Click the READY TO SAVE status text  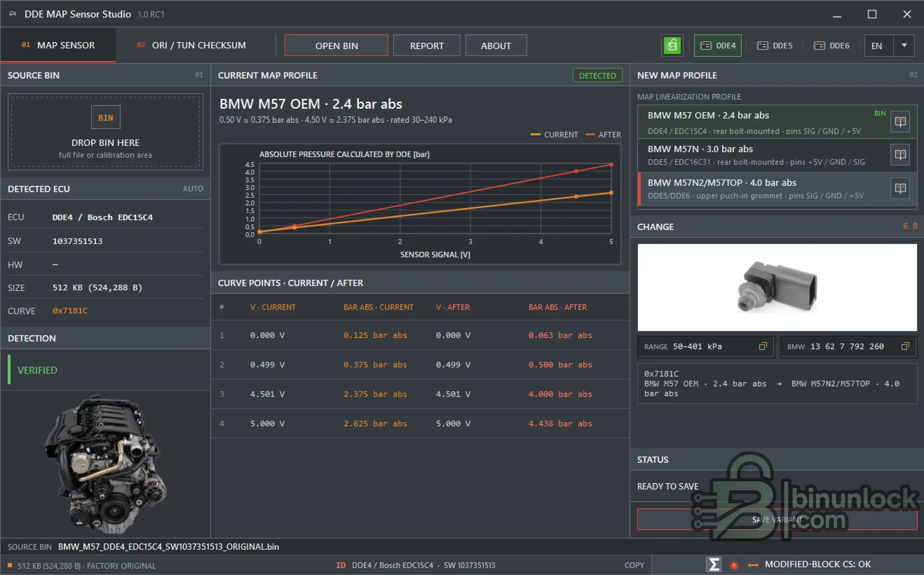pos(668,486)
